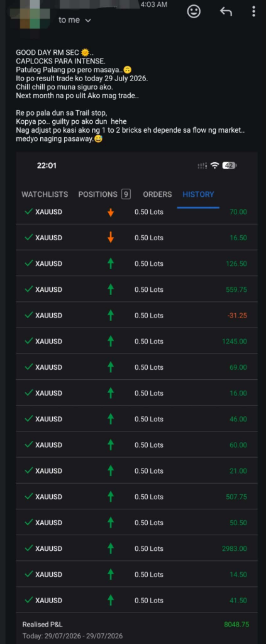Tap the green buy arrow on the 1245.00 trade
Viewport: 266px width, 644px height.
(x=111, y=341)
